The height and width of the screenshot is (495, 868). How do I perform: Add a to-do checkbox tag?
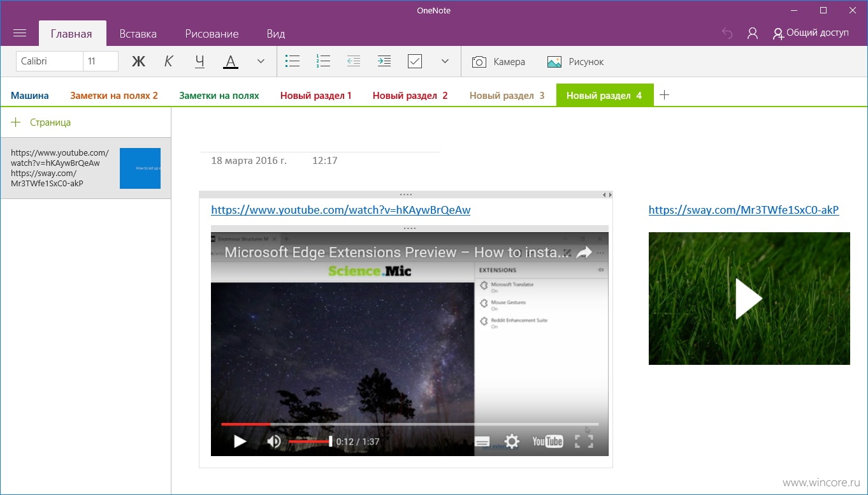pyautogui.click(x=415, y=61)
